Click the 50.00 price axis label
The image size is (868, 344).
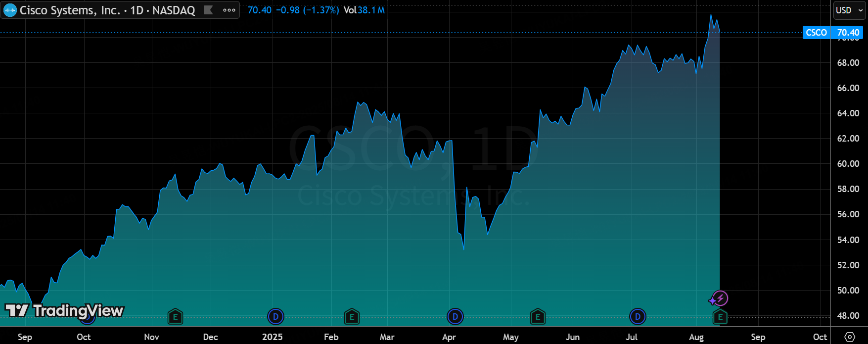848,291
